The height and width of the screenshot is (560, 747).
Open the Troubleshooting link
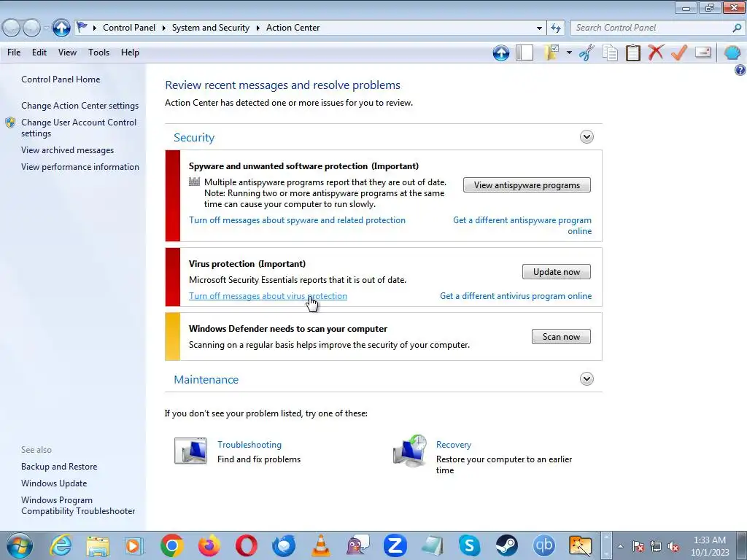click(x=249, y=444)
